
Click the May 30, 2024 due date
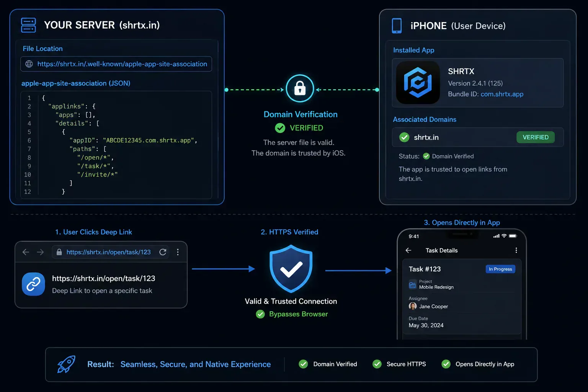click(426, 325)
